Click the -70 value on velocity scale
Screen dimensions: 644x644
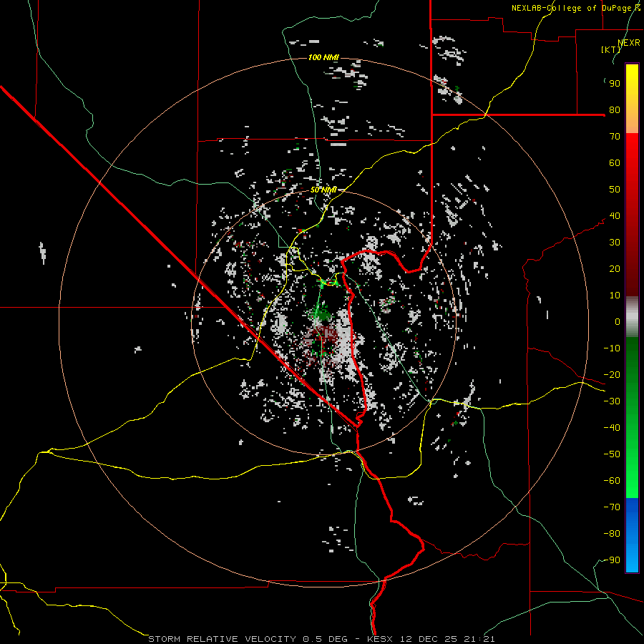point(612,507)
